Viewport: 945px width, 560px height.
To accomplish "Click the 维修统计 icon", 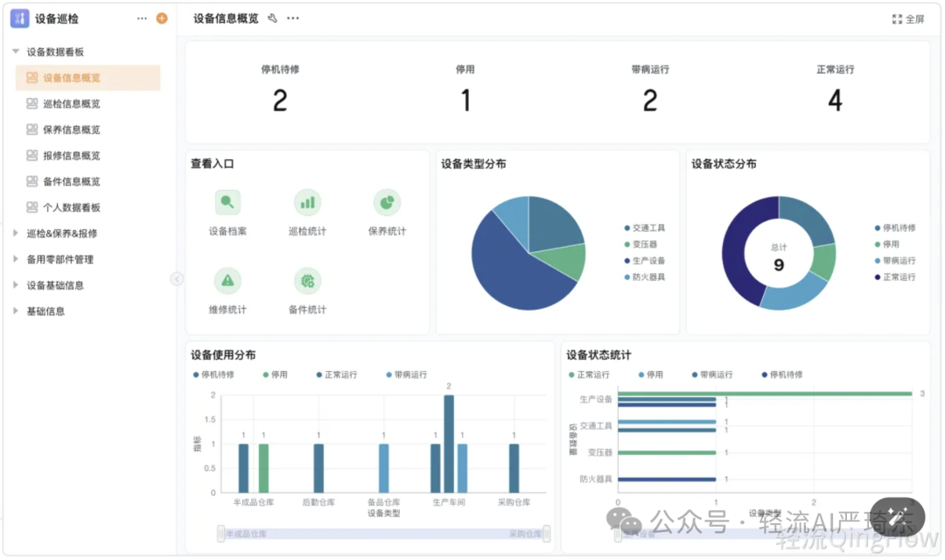I will coord(227,281).
